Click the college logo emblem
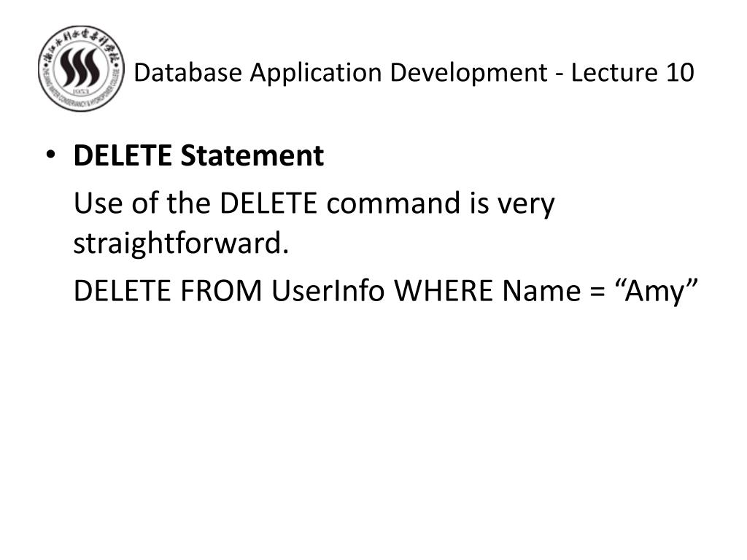The width and height of the screenshot is (747, 560). point(81,69)
